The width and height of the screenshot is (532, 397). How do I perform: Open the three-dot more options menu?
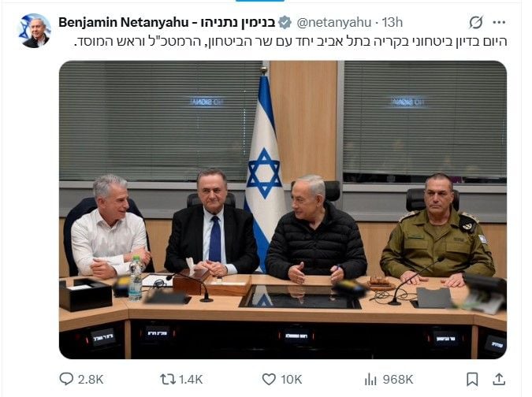pos(499,22)
